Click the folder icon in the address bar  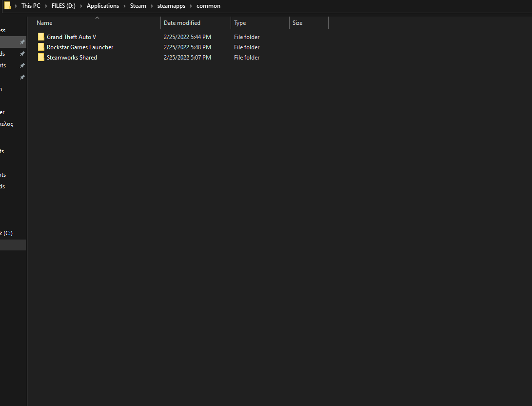coord(7,6)
